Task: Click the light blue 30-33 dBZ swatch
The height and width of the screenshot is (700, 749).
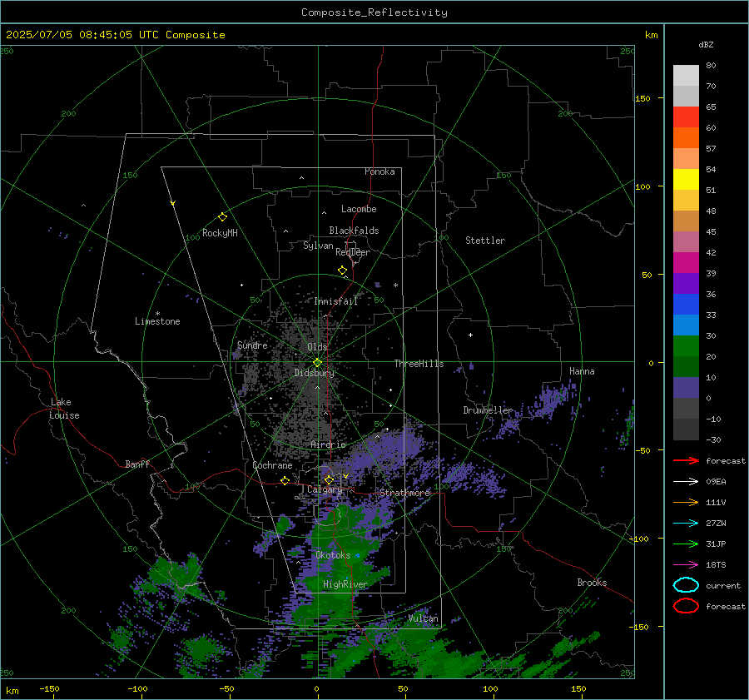Action: tap(686, 325)
